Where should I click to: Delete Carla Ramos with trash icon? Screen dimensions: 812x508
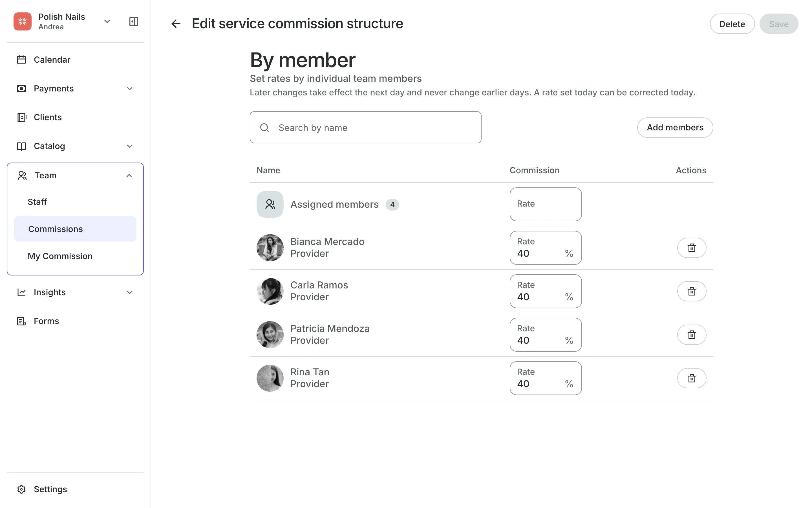tap(692, 291)
